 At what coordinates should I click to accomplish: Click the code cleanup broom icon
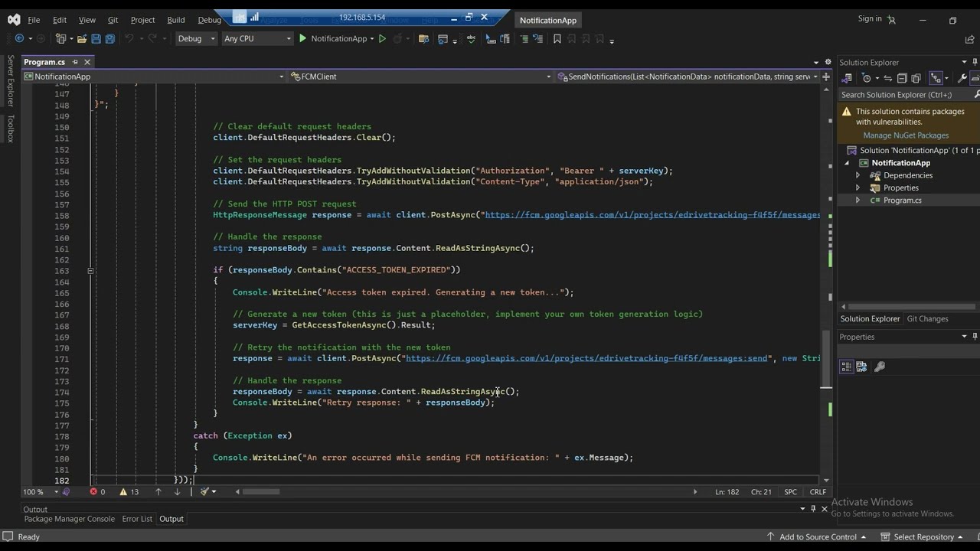[x=205, y=492]
